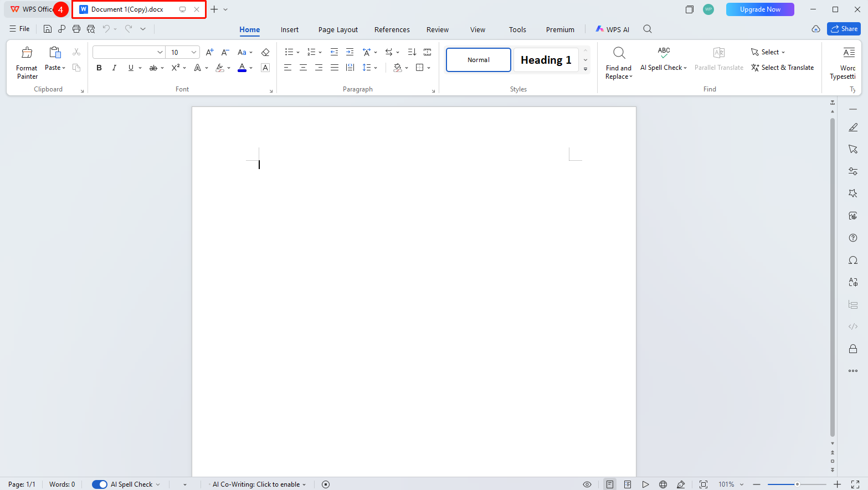Expand the Paste options arrow

pyautogui.click(x=64, y=68)
